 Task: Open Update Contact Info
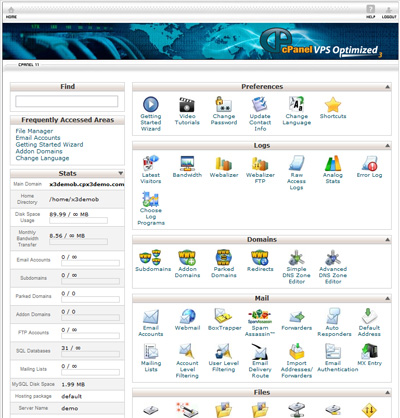click(x=260, y=104)
